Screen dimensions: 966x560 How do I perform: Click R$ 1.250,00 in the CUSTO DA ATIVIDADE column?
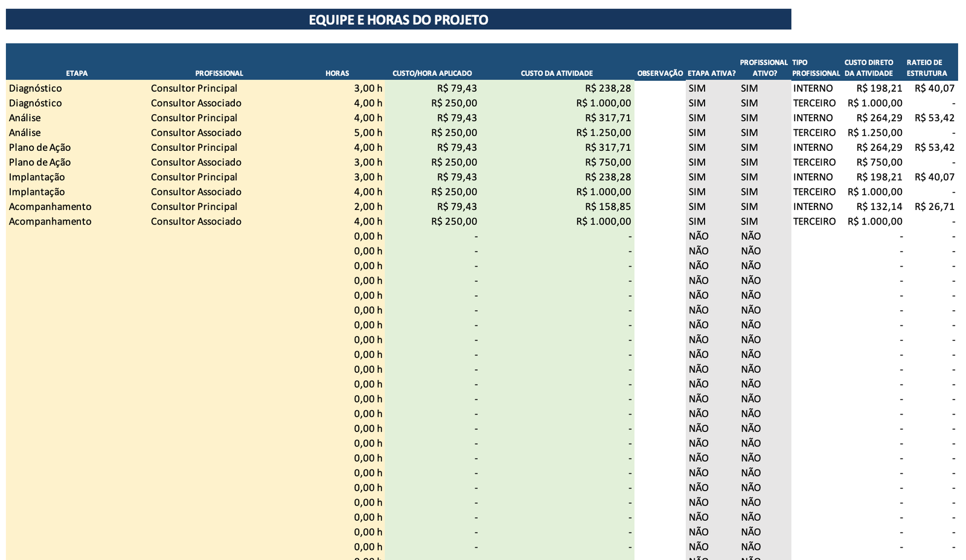click(x=603, y=133)
